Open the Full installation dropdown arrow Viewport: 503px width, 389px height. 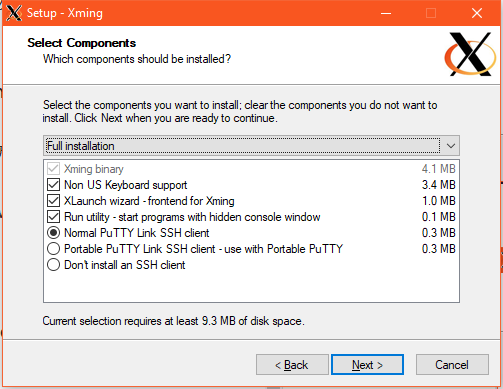tap(451, 146)
